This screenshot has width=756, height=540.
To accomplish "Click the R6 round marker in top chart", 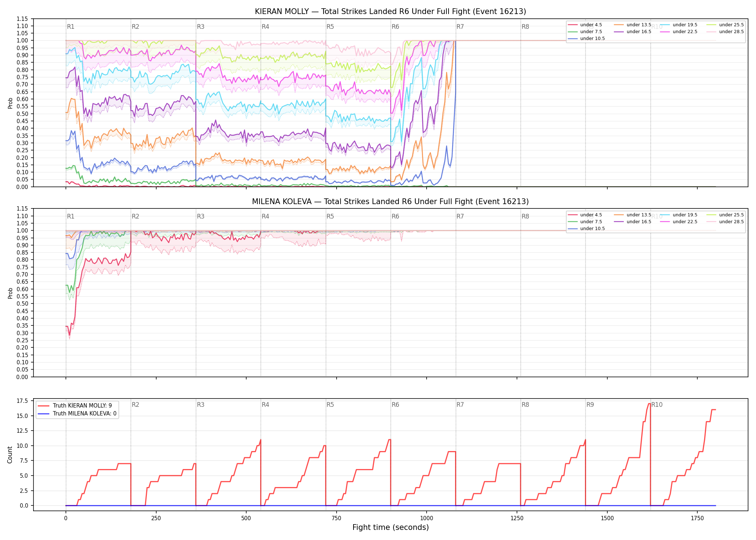I will pyautogui.click(x=395, y=27).
